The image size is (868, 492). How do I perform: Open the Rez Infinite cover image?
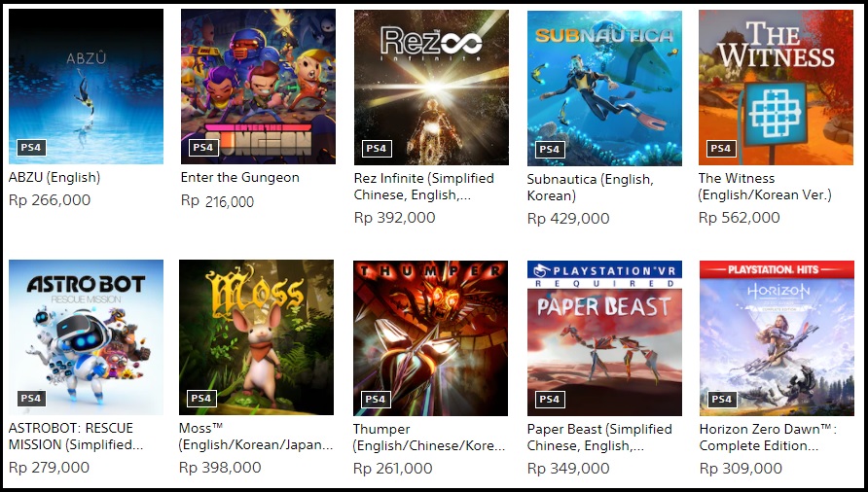[431, 88]
